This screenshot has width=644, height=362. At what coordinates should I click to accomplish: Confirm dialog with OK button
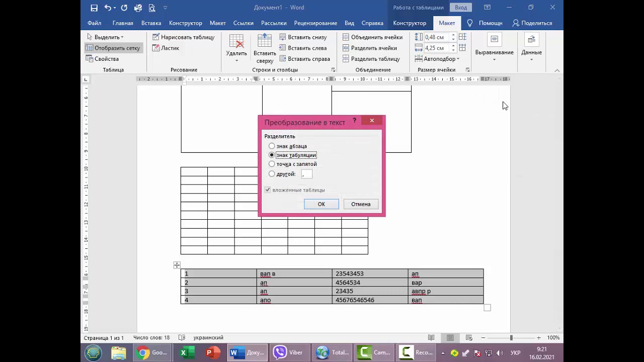(x=321, y=204)
